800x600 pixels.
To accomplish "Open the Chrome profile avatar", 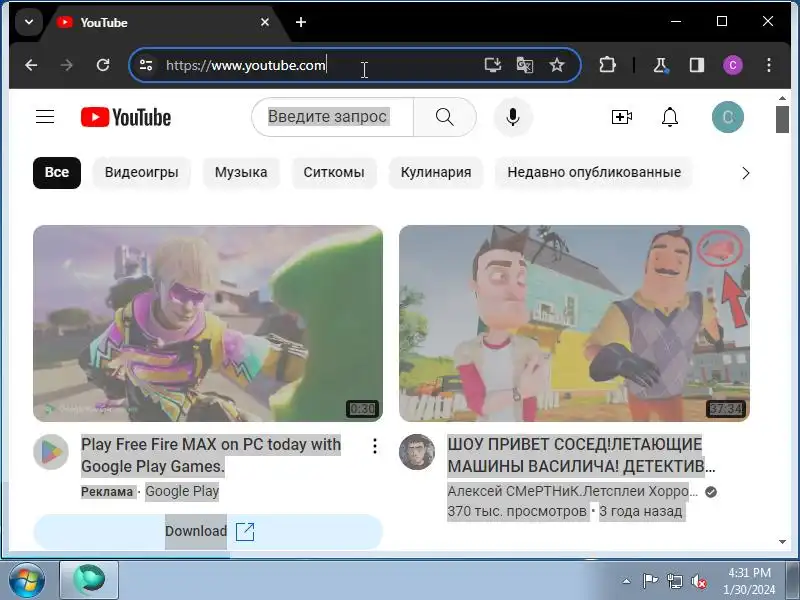I will (733, 65).
